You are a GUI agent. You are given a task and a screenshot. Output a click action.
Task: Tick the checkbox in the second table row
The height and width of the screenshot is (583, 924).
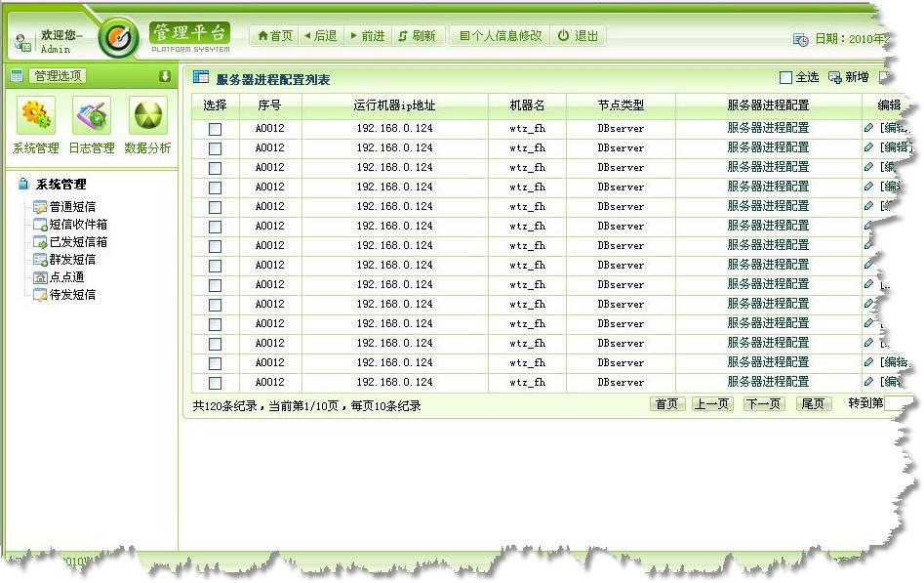click(215, 148)
